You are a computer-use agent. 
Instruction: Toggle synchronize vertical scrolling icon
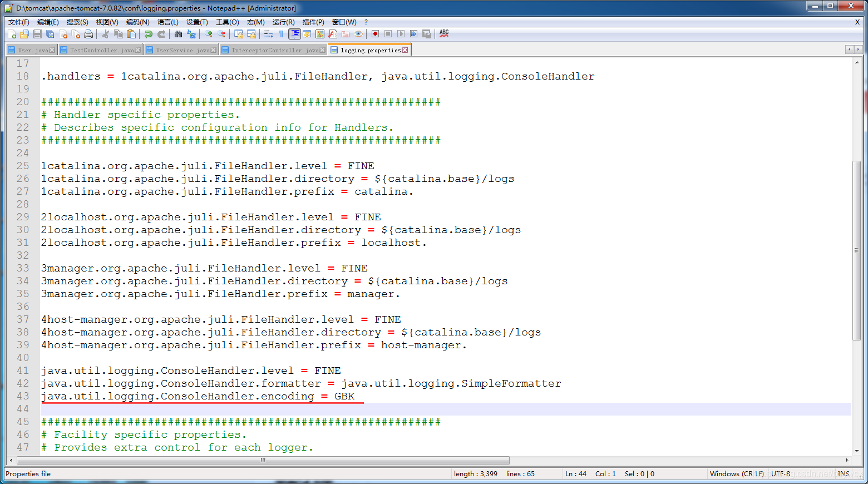[239, 34]
